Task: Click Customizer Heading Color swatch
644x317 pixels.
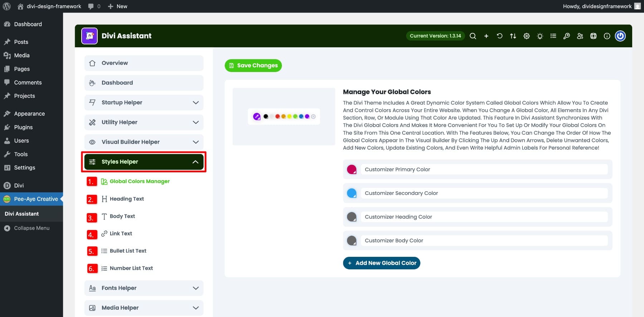Action: pos(352,217)
